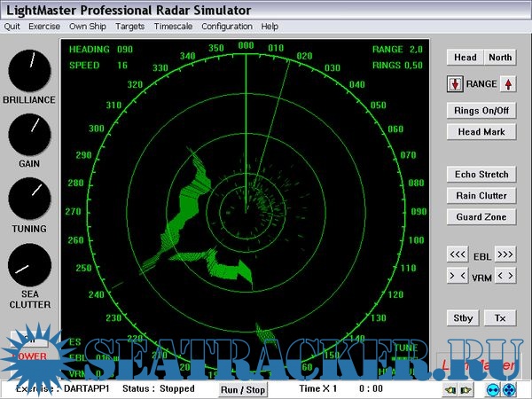Increase radar range with the up arrow
Image resolution: width=532 pixels, height=399 pixels.
[508, 84]
